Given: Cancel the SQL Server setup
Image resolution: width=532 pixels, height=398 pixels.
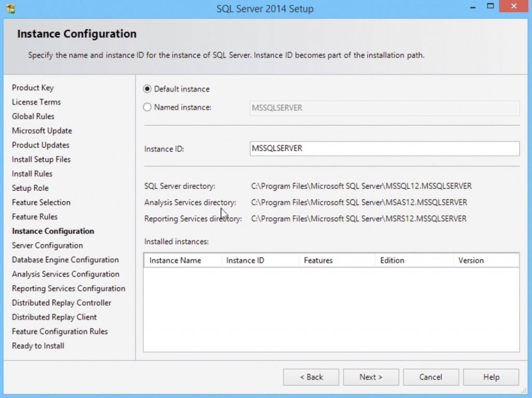Looking at the screenshot, I should [x=431, y=377].
